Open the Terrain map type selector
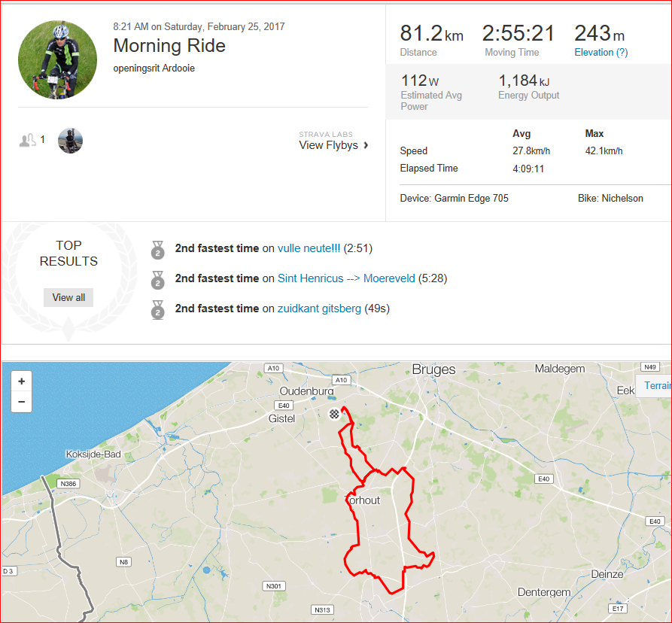672x623 pixels. click(x=654, y=386)
